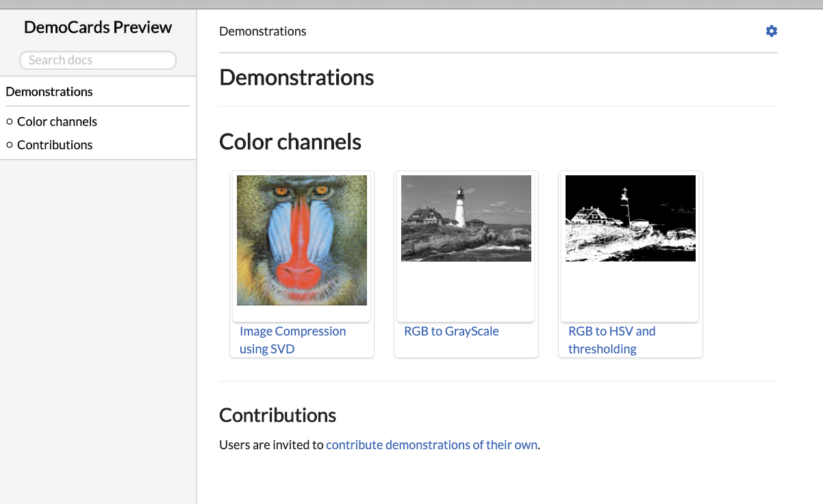The width and height of the screenshot is (823, 504).
Task: Click the Color channels section heading
Action: [x=290, y=142]
